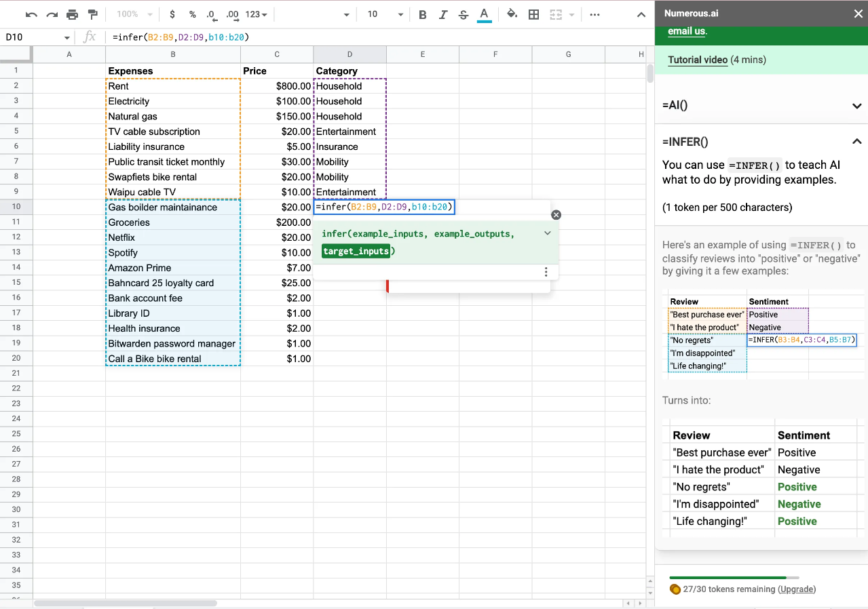Select the Undo icon
The width and height of the screenshot is (868, 609).
(30, 14)
